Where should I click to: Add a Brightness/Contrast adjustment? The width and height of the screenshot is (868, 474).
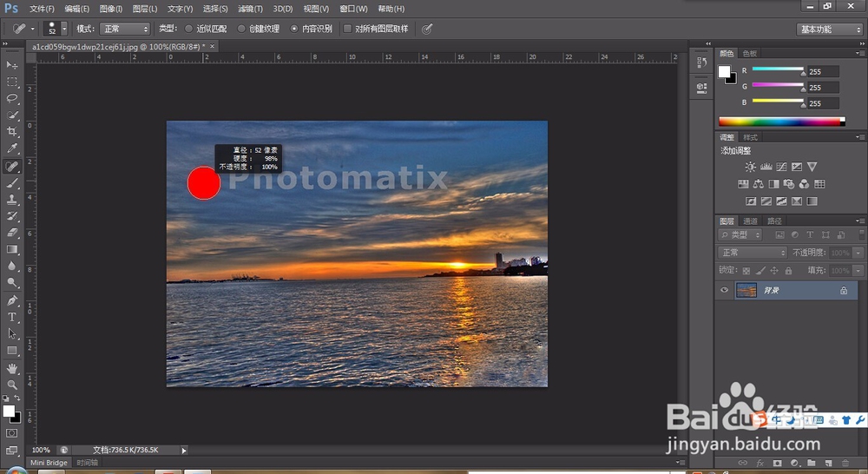click(x=750, y=167)
